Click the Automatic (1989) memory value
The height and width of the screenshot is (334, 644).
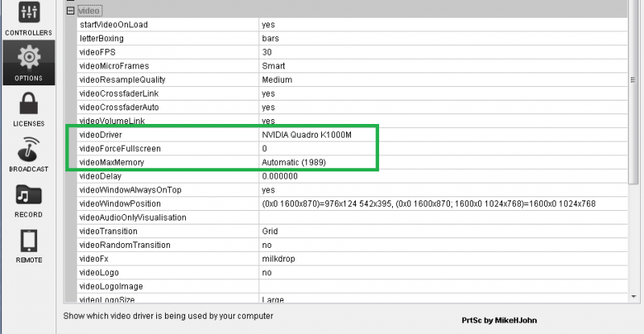pos(294,163)
